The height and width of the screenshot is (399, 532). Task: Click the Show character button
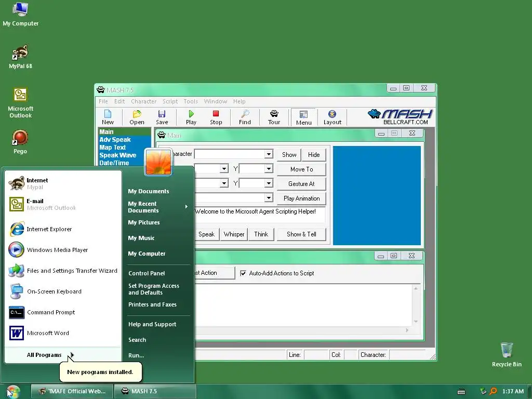(x=289, y=155)
